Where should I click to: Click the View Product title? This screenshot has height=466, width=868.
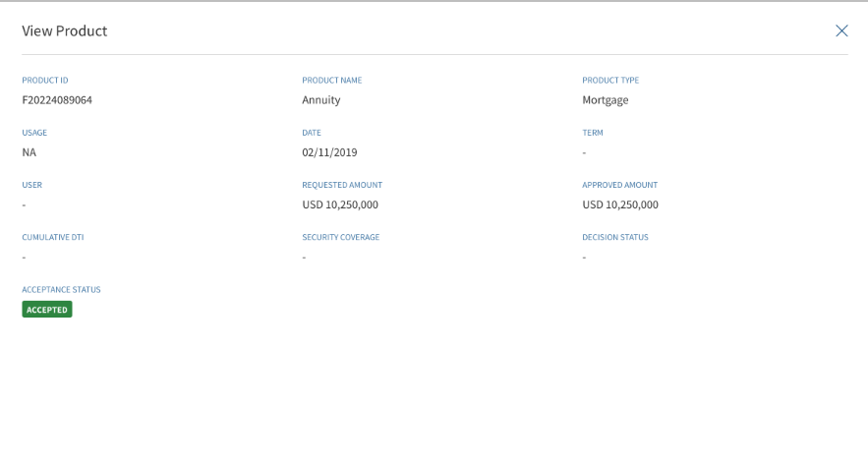click(x=64, y=31)
